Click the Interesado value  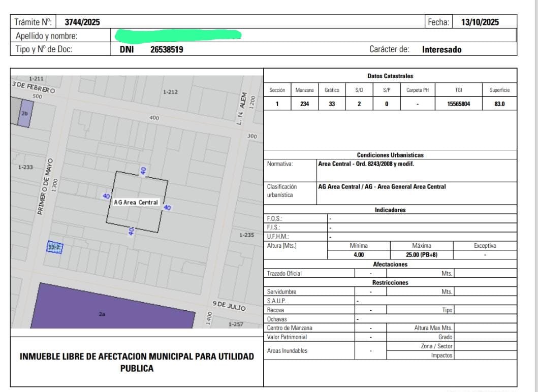442,50
